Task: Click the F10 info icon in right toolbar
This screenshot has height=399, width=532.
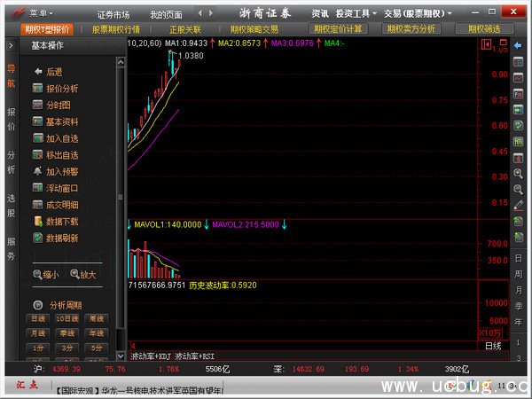Action: pos(518,94)
